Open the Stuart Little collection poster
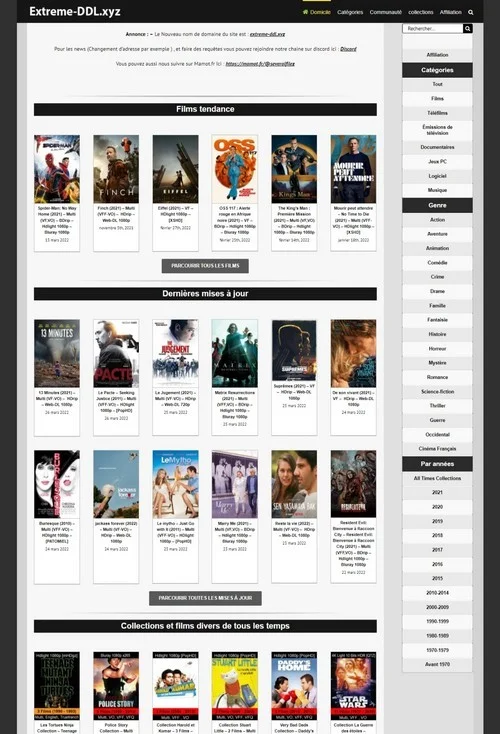The width and height of the screenshot is (500, 734). 235,686
